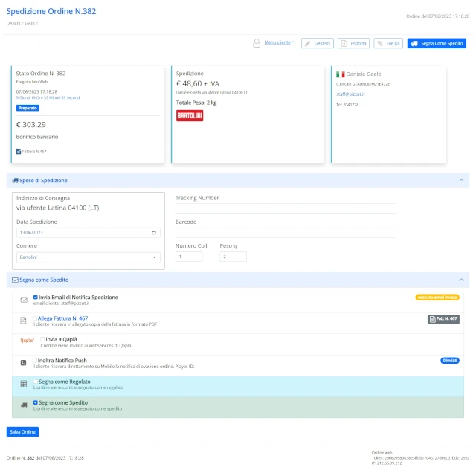Click the truck icon beside Segna come Spedito row
Screen dimensions: 476x476
tap(24, 405)
